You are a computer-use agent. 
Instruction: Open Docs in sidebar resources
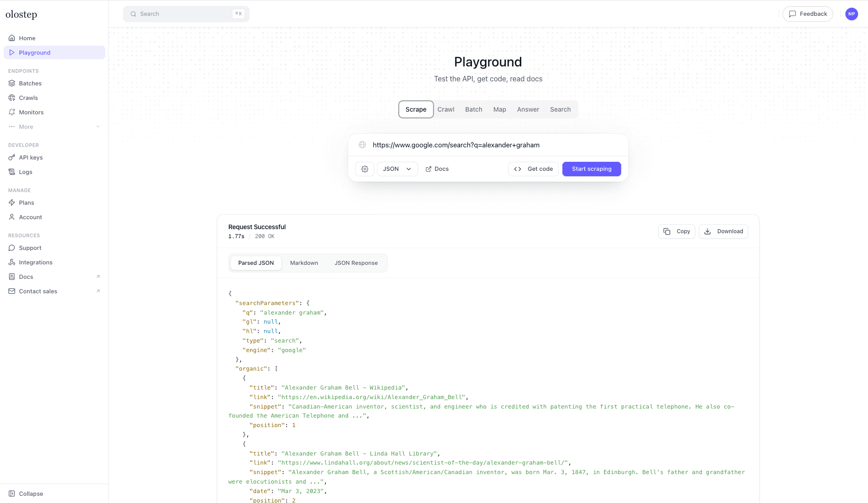54,277
